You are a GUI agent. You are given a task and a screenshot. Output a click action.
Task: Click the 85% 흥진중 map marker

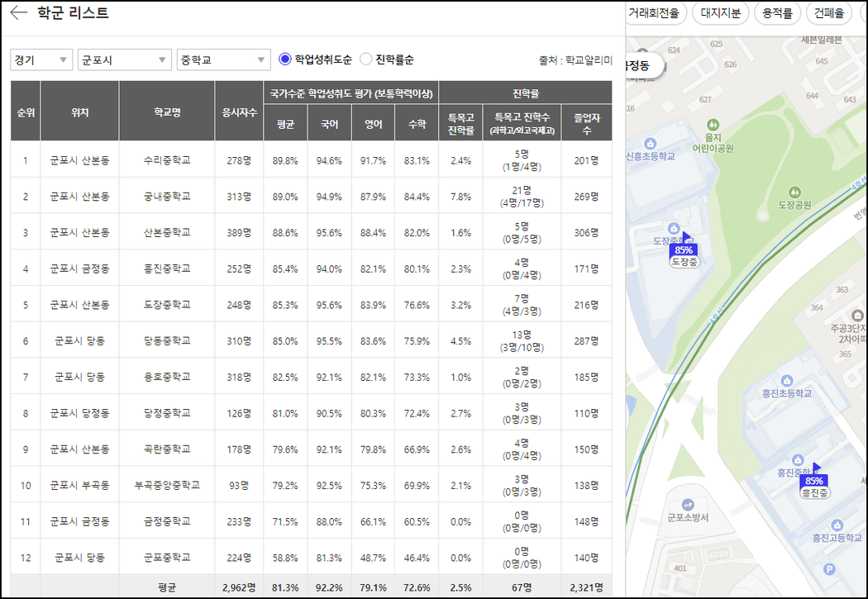pos(814,481)
